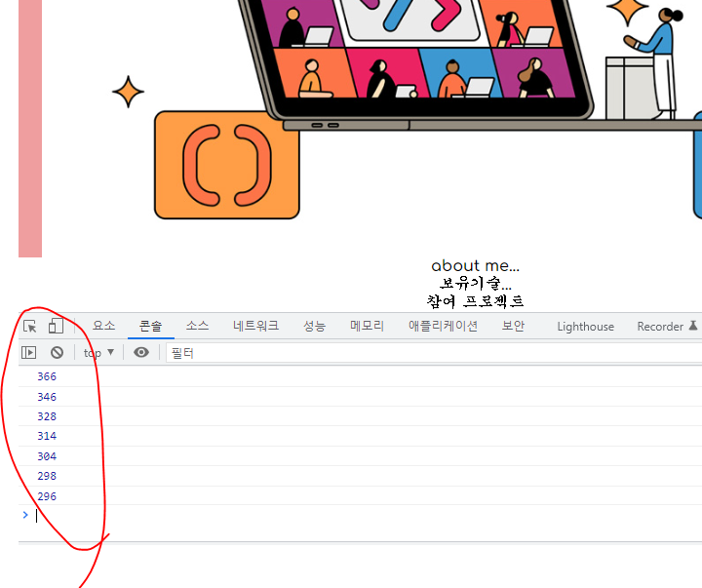Switch to the 네트워크 tab

pos(255,326)
